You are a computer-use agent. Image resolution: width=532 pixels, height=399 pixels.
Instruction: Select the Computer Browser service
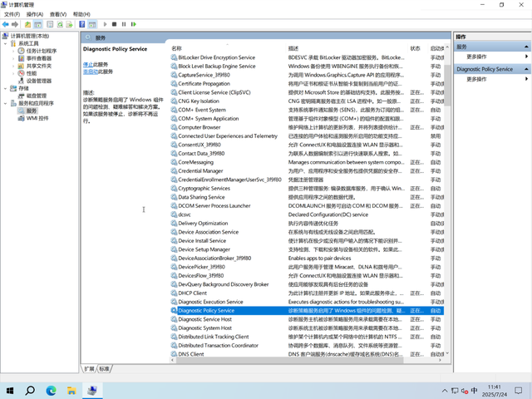pos(307,127)
